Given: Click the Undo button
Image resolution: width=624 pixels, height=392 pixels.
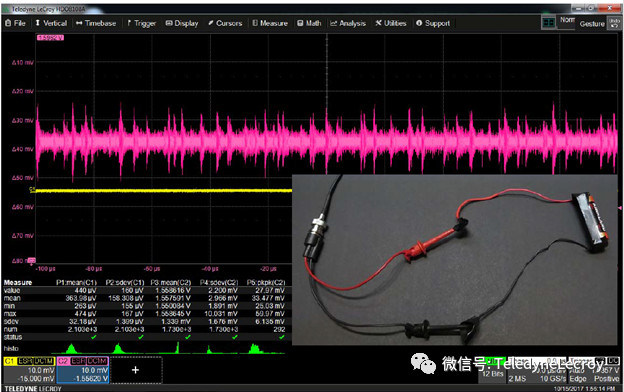Looking at the screenshot, I should click(614, 23).
